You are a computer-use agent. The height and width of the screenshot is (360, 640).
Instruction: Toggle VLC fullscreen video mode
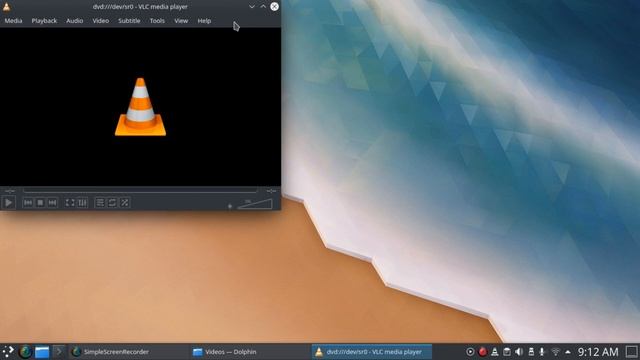click(x=70, y=202)
